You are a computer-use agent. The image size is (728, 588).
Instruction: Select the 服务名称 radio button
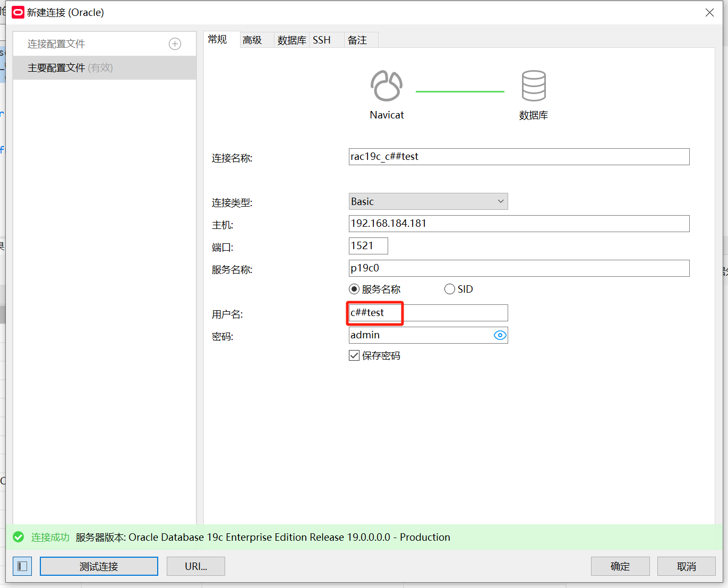[354, 289]
